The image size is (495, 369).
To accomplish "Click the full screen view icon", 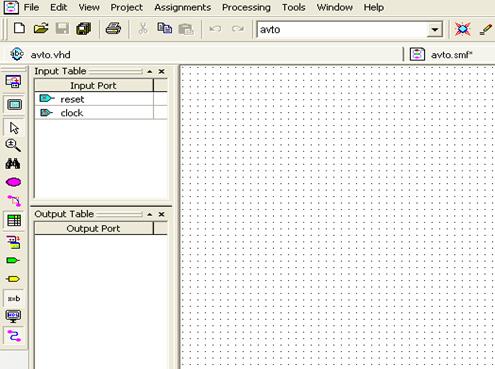I will pyautogui.click(x=14, y=105).
